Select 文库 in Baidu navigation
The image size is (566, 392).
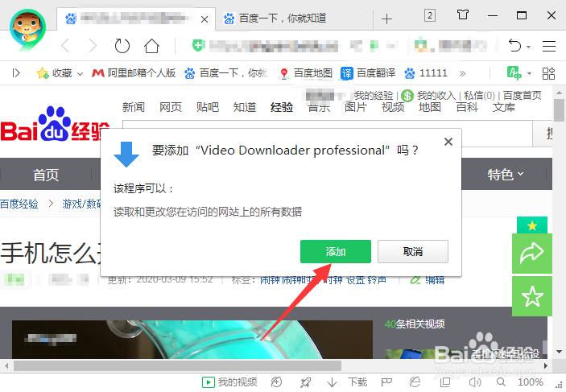coord(504,107)
